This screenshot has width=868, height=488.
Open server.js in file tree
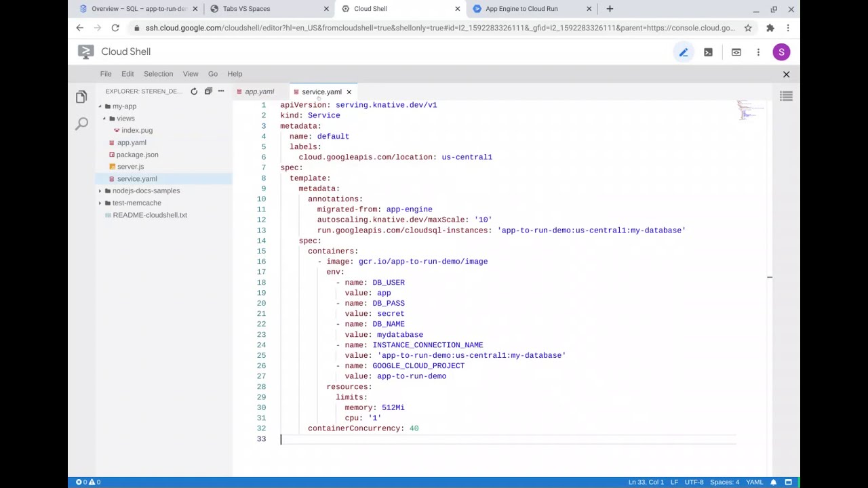[x=130, y=167]
